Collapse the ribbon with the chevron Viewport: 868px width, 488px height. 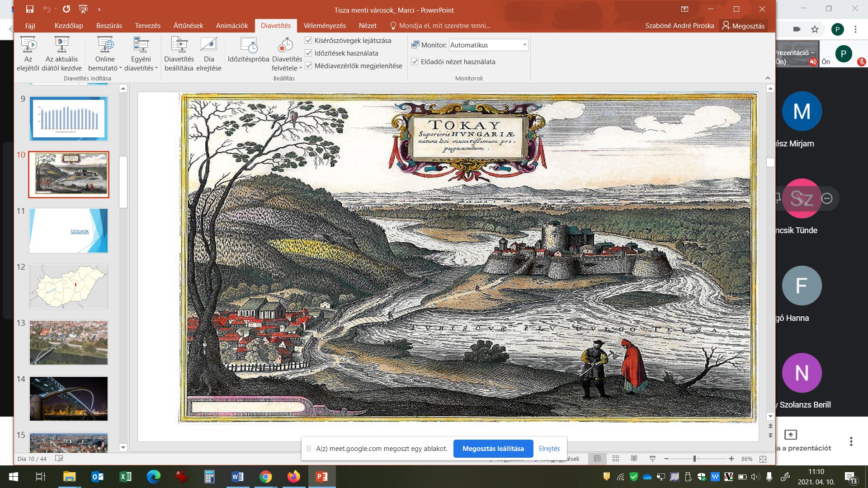coord(768,78)
